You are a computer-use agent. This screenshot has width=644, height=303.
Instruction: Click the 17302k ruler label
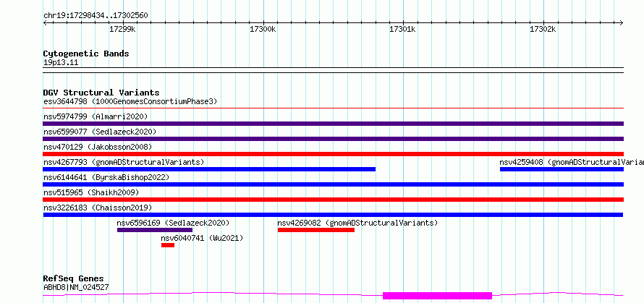point(543,29)
